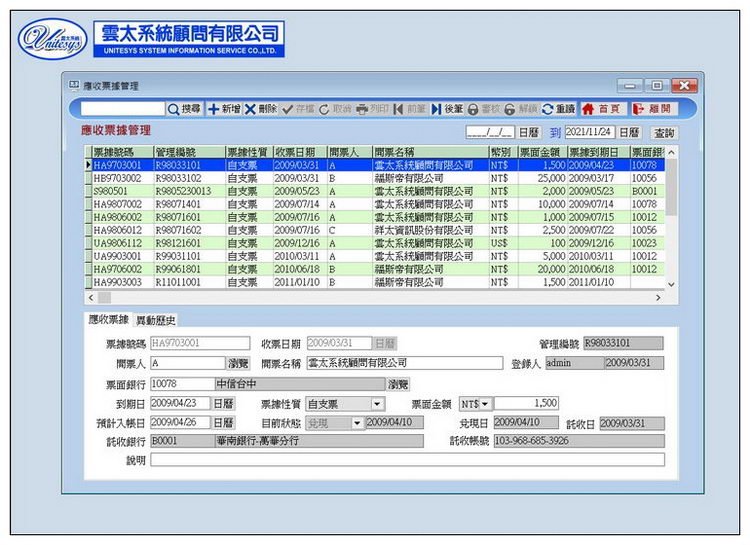Switch to the 異動歷史 tab

coord(156,320)
